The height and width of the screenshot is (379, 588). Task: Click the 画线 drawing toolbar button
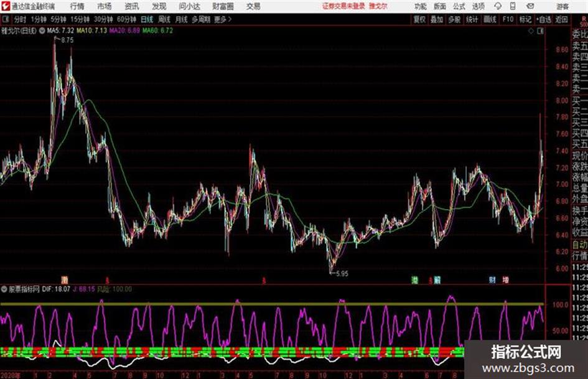[x=490, y=19]
